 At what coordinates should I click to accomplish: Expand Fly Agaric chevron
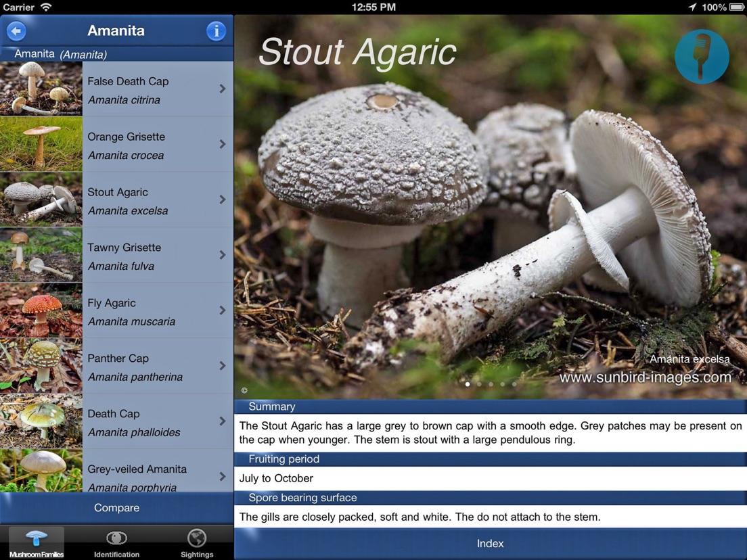click(223, 310)
